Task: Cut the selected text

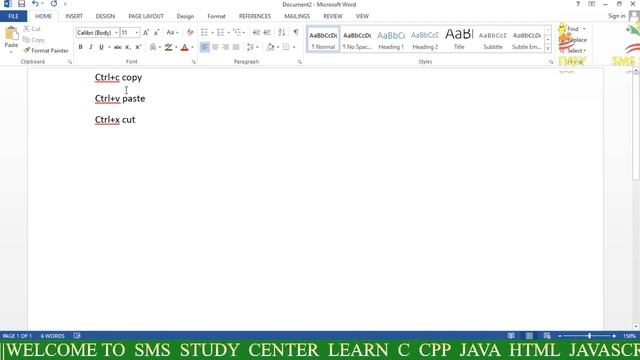Action: pyautogui.click(x=32, y=29)
